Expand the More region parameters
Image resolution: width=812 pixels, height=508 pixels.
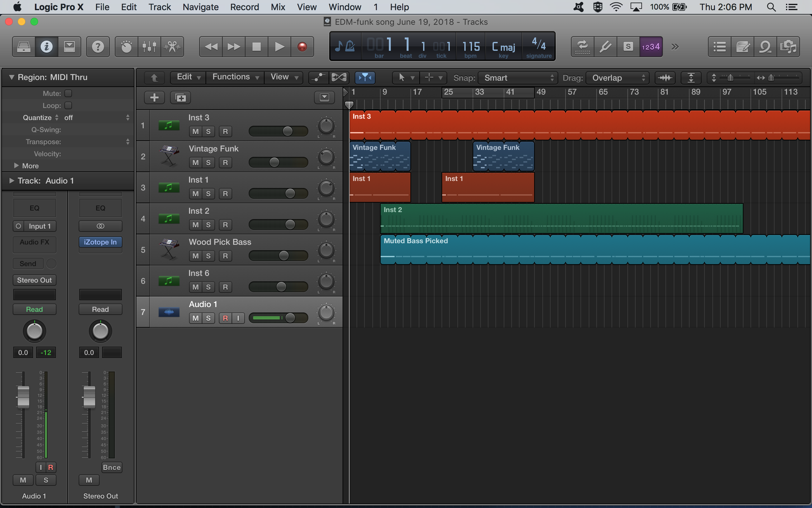tap(16, 166)
